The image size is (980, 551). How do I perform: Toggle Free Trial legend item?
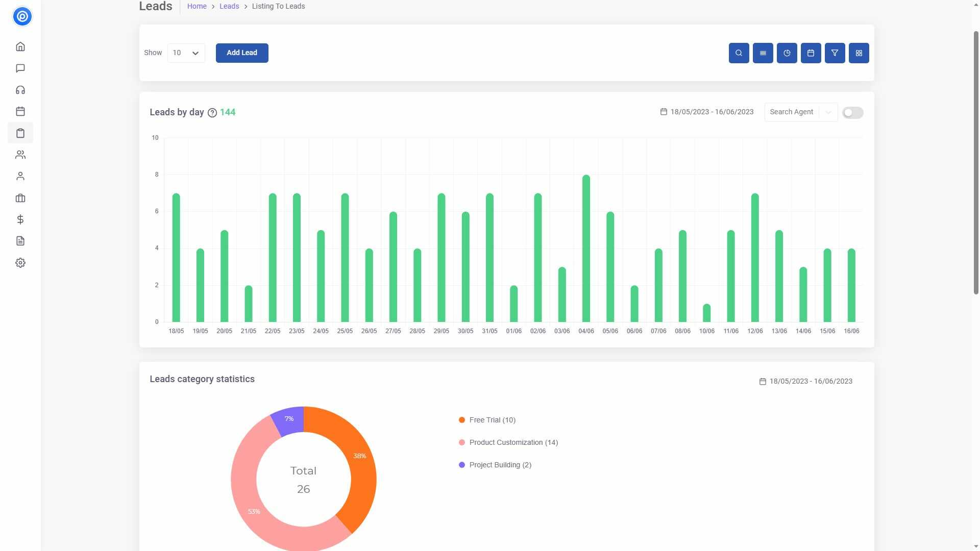point(492,420)
